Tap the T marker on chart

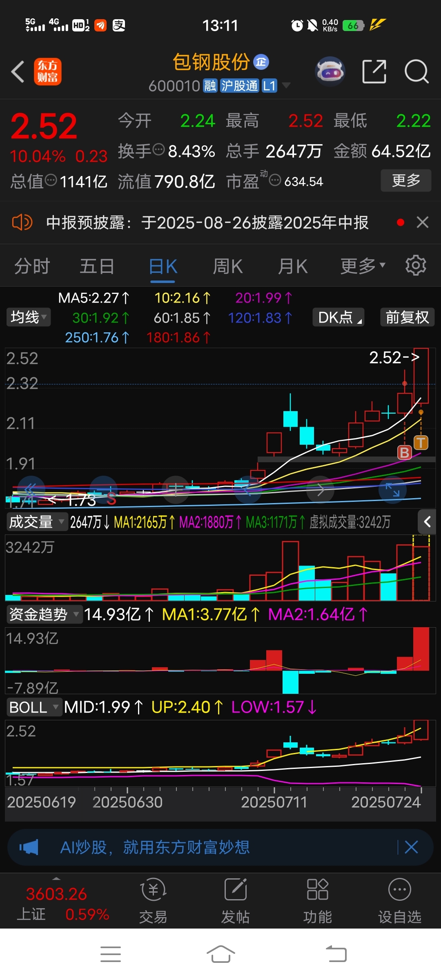[x=421, y=443]
